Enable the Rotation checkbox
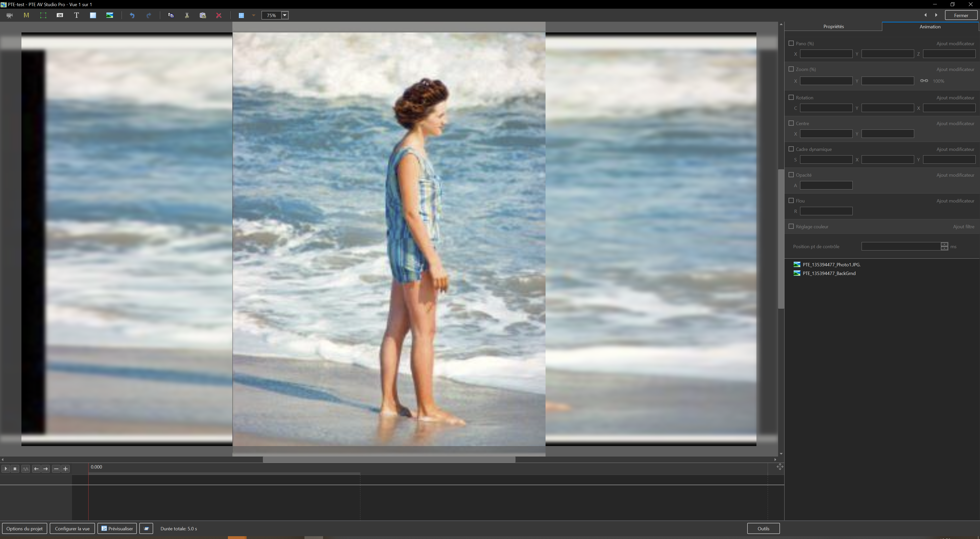The image size is (980, 539). click(791, 98)
